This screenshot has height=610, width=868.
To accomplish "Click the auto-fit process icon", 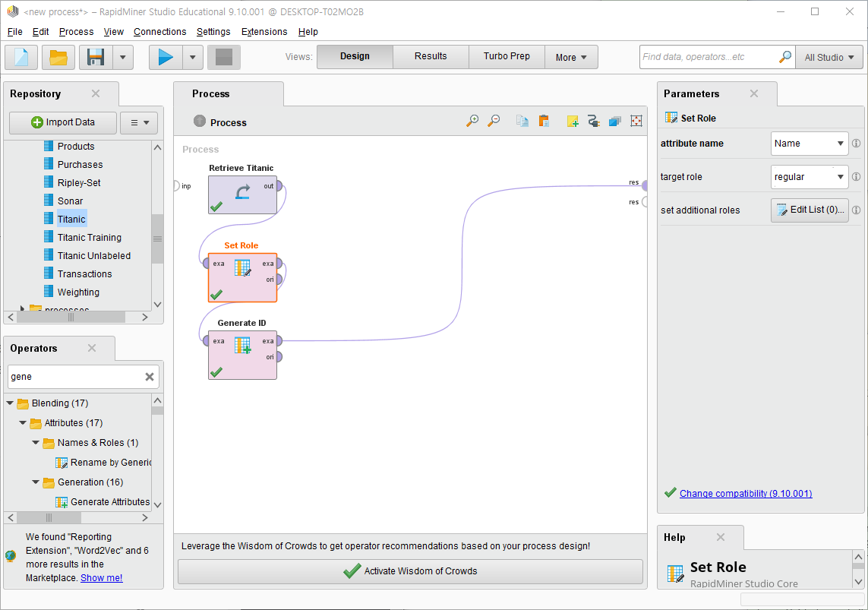I will click(x=636, y=121).
